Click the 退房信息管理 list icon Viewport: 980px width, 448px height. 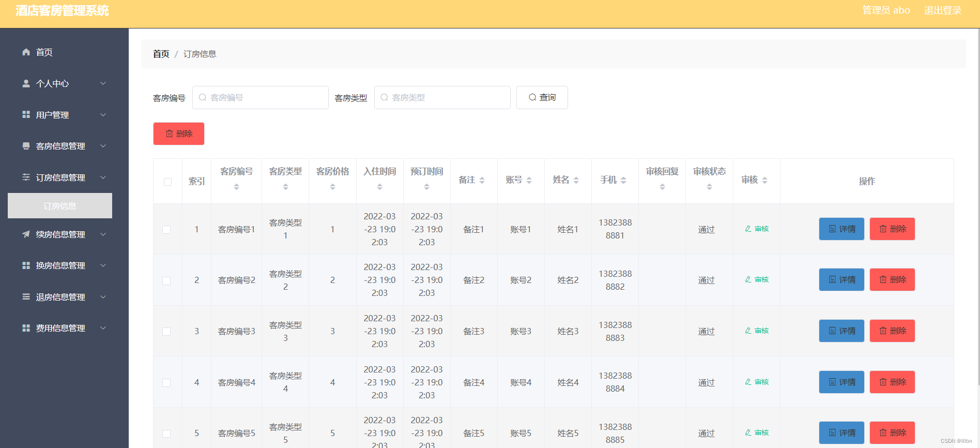pos(26,297)
